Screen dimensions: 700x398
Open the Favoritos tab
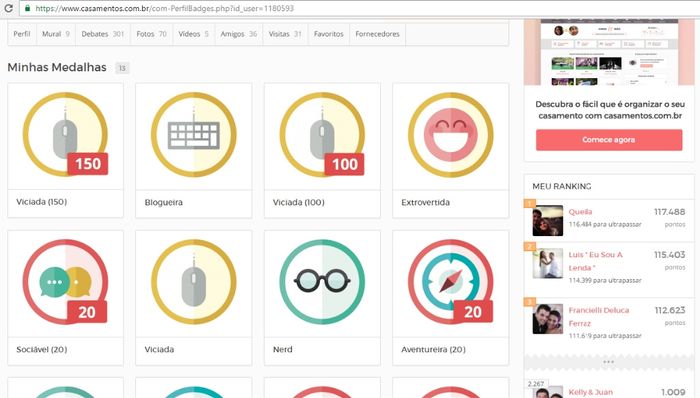pos(329,34)
